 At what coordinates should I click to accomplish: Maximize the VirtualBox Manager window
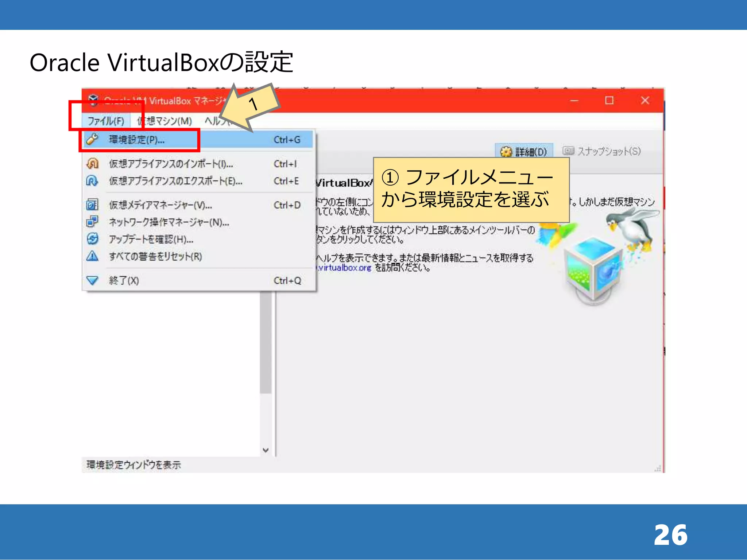point(609,100)
